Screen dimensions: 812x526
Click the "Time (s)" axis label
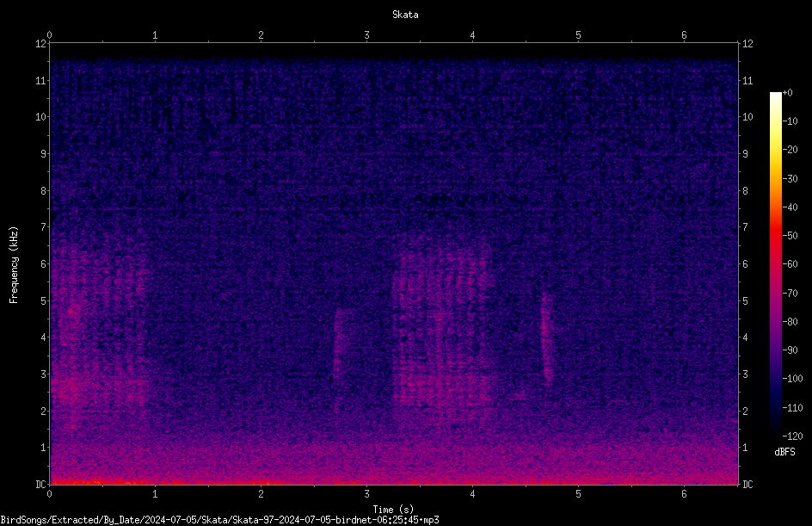(393, 510)
